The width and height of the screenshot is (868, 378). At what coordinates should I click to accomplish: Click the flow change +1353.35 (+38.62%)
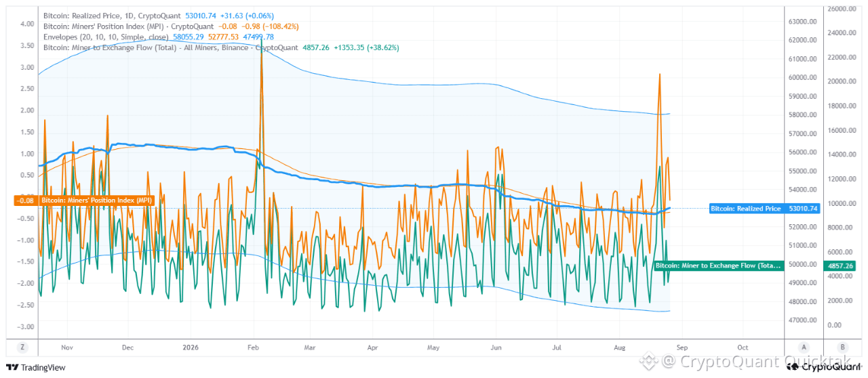point(367,48)
